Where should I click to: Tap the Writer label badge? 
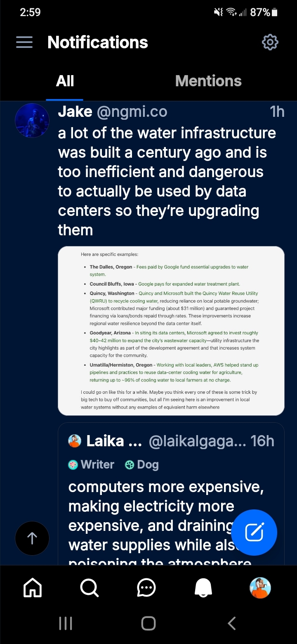[91, 465]
